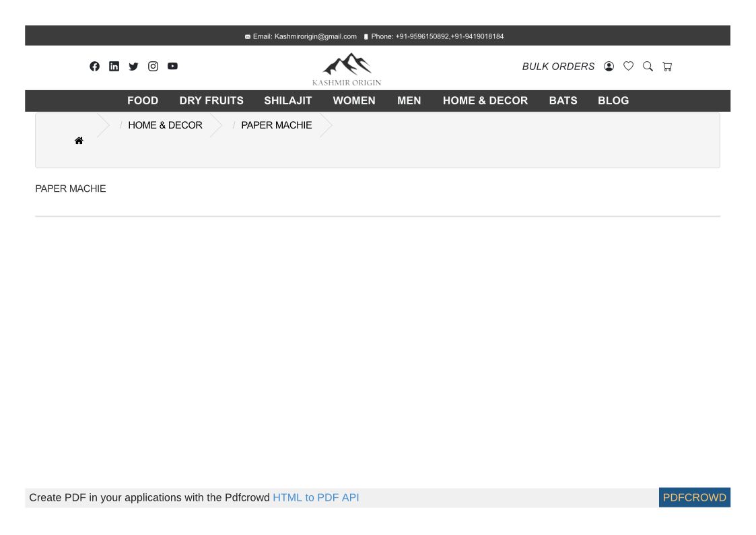Click the user account icon
The image size is (756, 535).
pos(609,66)
